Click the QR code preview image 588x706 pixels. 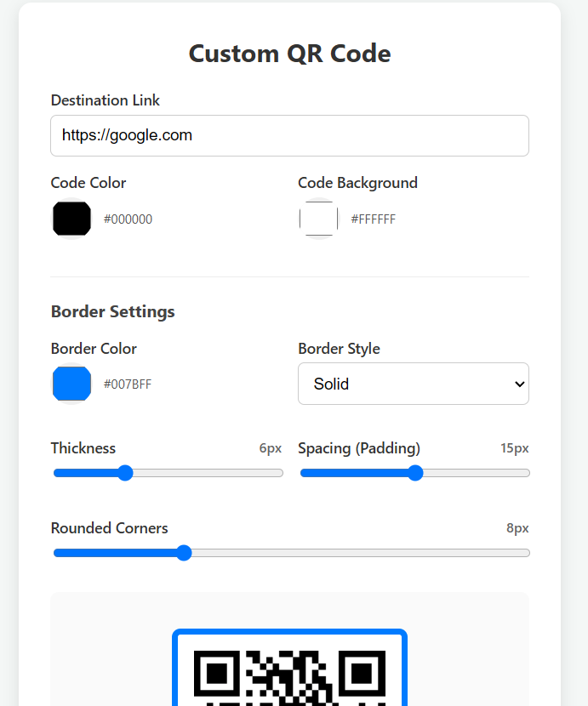pyautogui.click(x=289, y=667)
